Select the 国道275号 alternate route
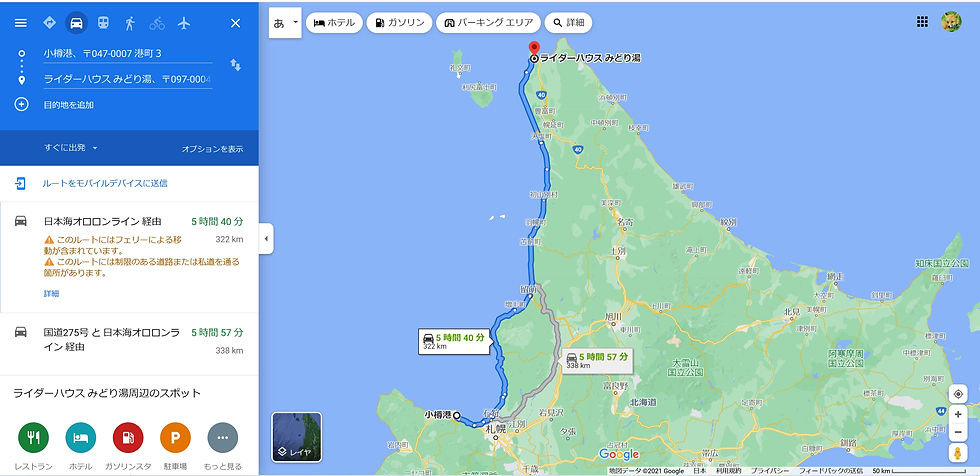Screen dimensions: 980x476 pos(129,344)
